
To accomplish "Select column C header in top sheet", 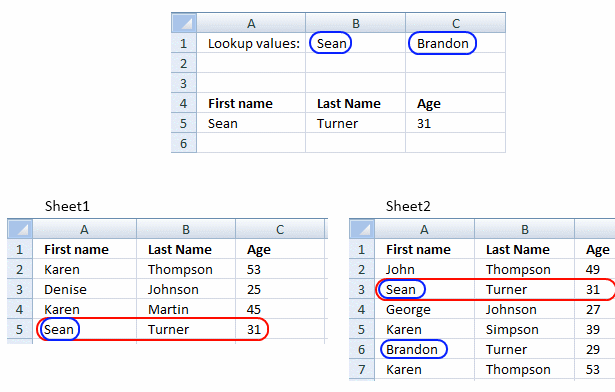I will (455, 23).
